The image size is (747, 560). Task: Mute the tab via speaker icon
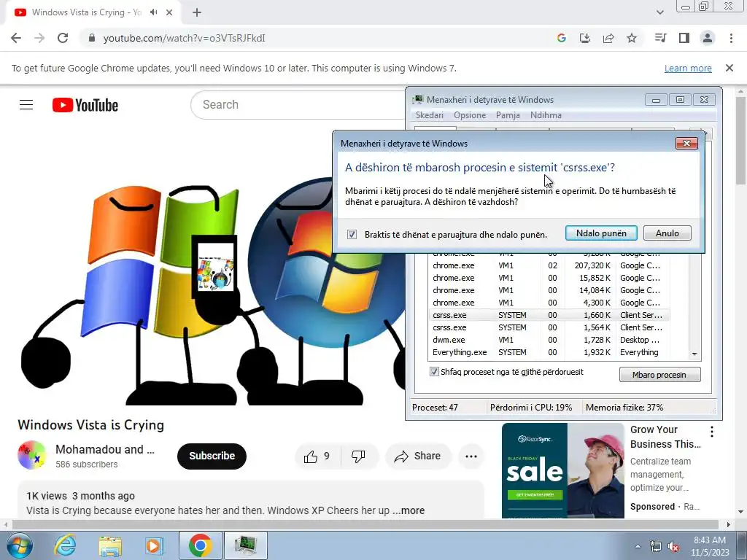153,12
